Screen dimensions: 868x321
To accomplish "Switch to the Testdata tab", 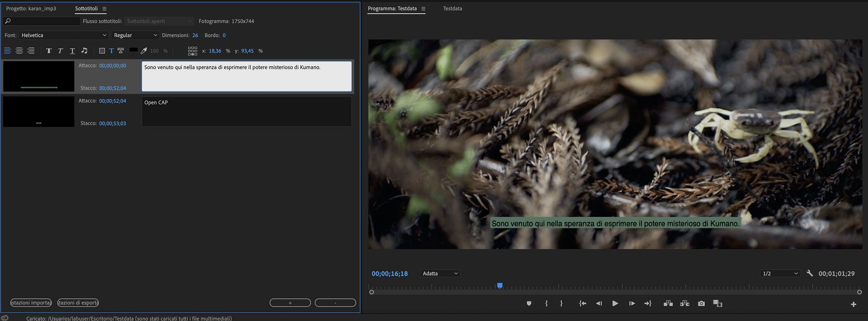I will tap(452, 9).
